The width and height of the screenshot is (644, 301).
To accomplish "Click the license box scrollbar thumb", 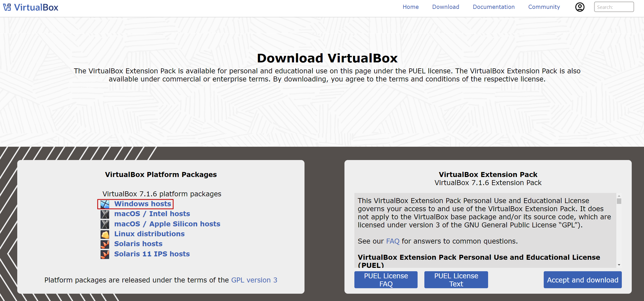I will pos(619,201).
